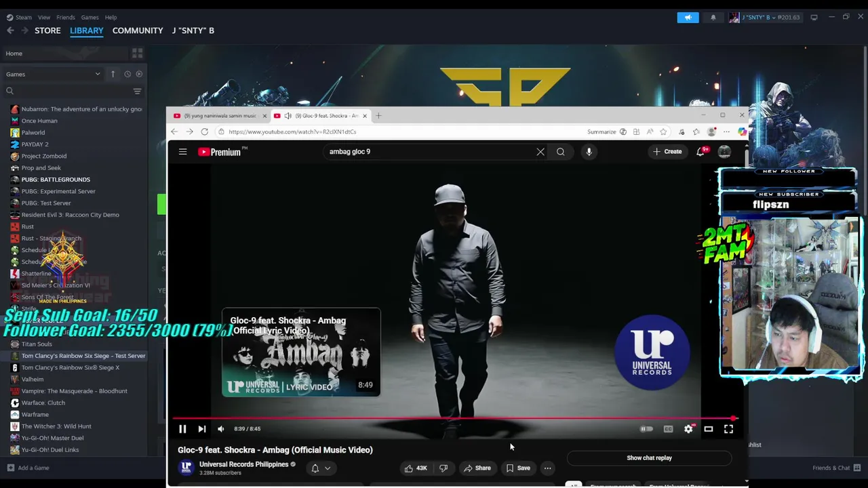Viewport: 868px width, 488px height.
Task: Open Help menu in Steam
Action: (x=111, y=18)
